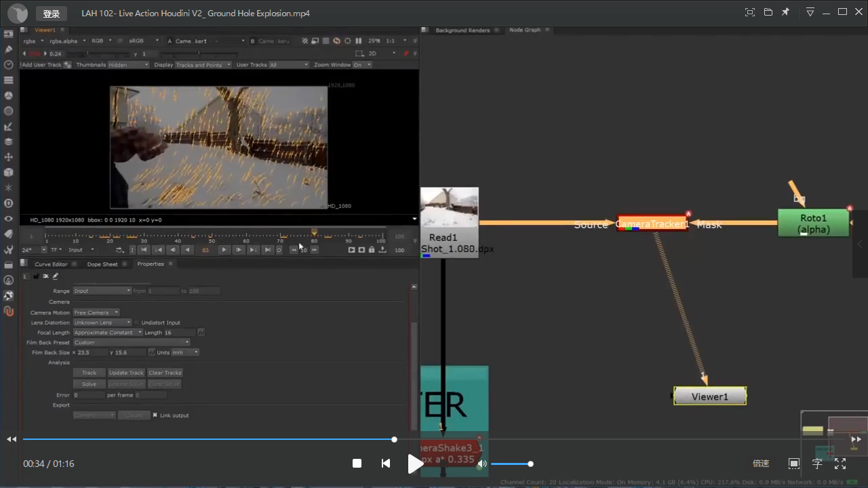Adjust the video player volume slider
Screen dimensions: 868x488
click(511, 464)
